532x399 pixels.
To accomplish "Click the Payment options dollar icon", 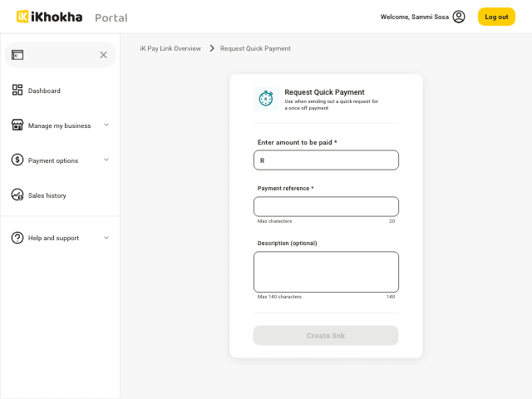I will [17, 160].
